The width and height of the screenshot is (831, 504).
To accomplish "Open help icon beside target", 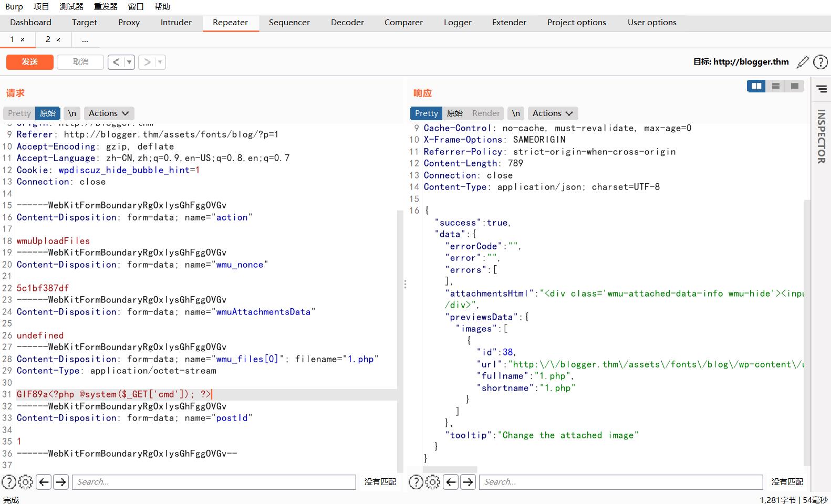I will (x=820, y=62).
